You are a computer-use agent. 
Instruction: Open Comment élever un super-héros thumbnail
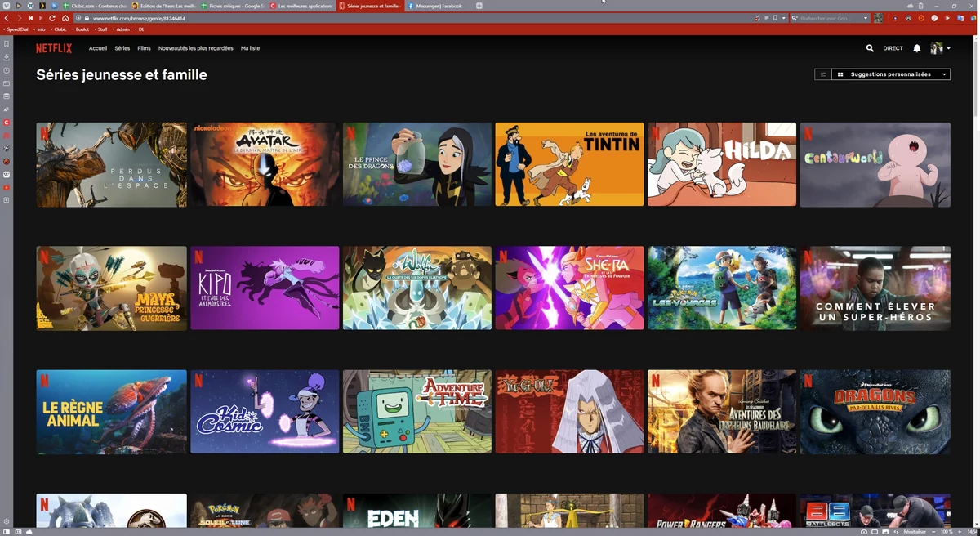coord(875,288)
